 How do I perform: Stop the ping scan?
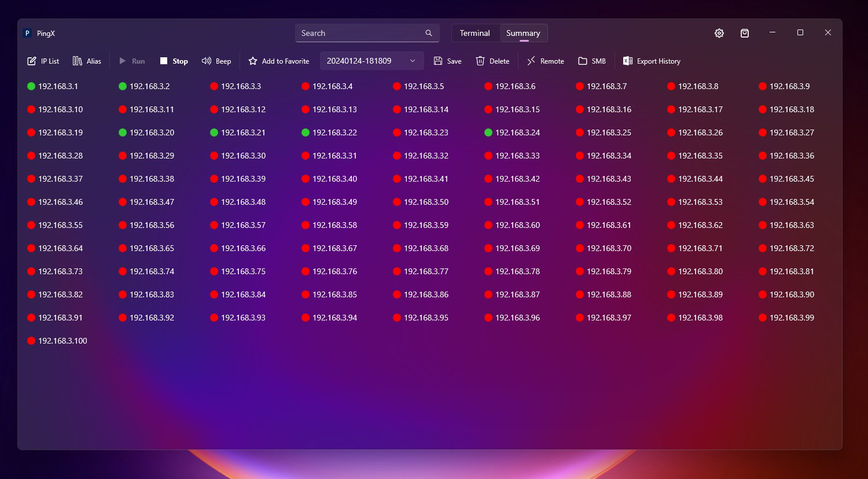[x=174, y=61]
